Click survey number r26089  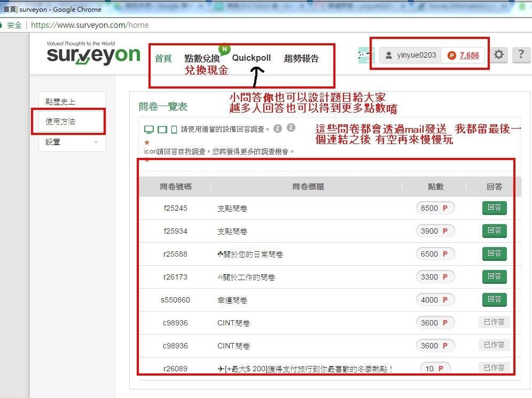coord(175,369)
